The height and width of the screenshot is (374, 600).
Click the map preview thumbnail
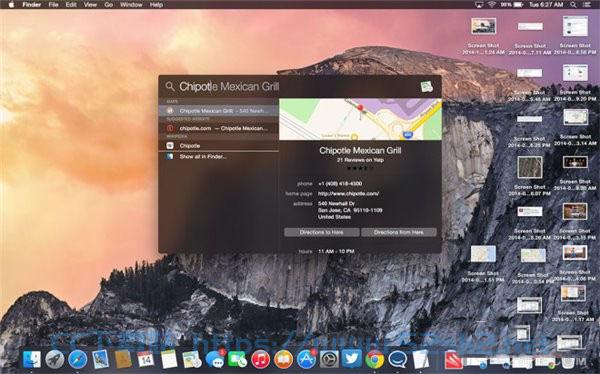(x=360, y=119)
